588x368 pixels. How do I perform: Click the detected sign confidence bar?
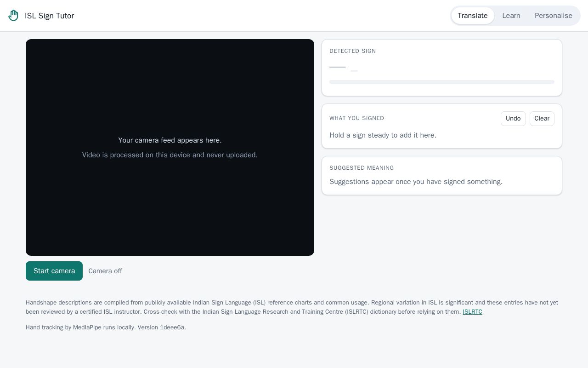(x=442, y=82)
